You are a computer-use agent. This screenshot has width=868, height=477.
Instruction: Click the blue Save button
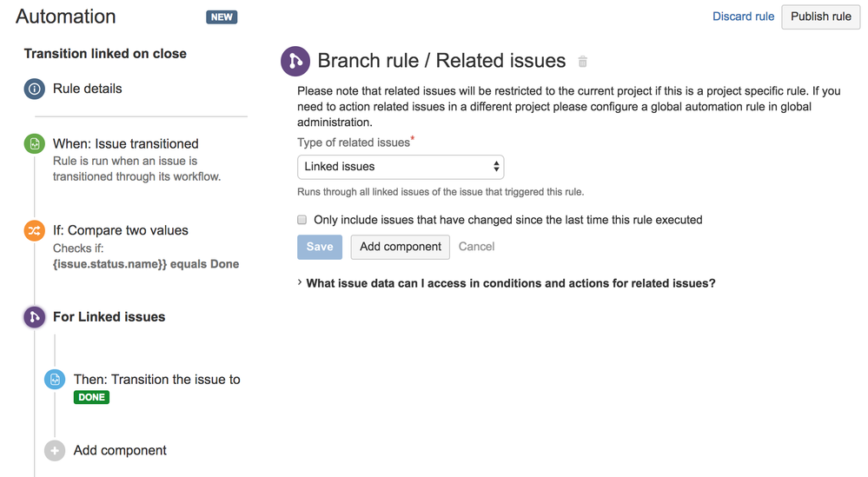[x=320, y=247]
